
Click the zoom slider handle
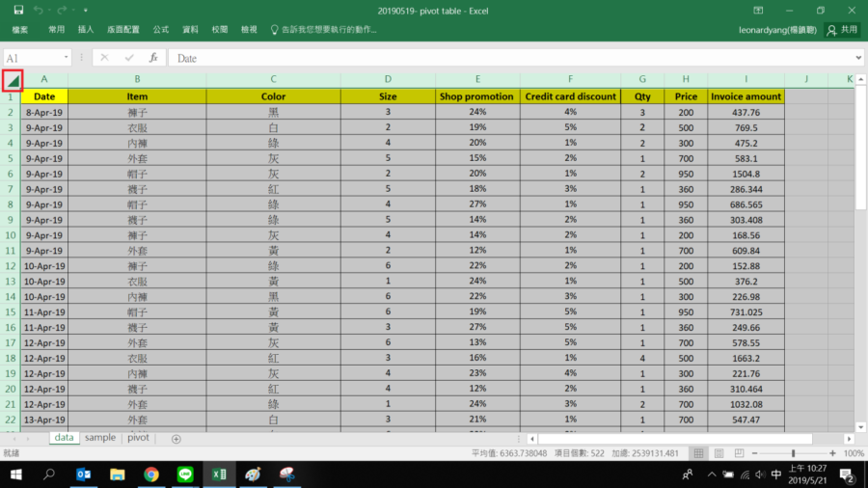coord(794,453)
